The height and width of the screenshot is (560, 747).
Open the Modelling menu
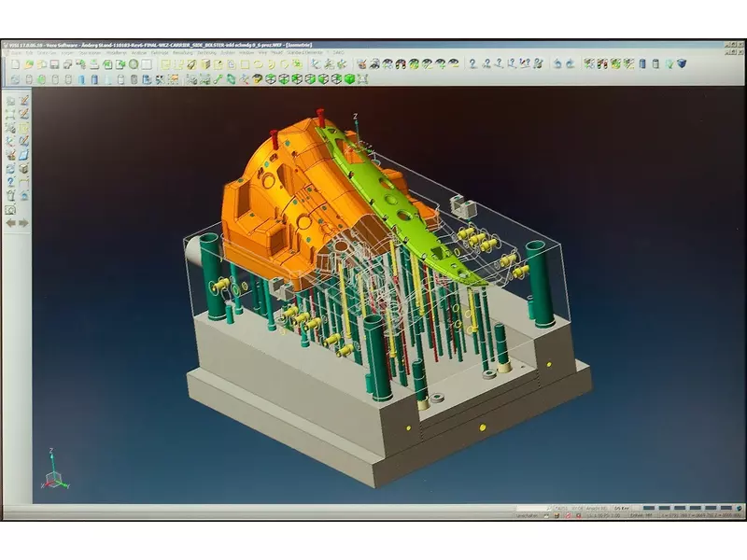pyautogui.click(x=117, y=53)
